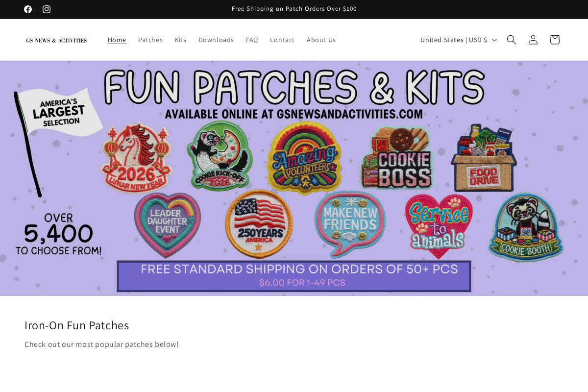588x392 pixels.
Task: Click the free shipping announcement text
Action: 294,9
